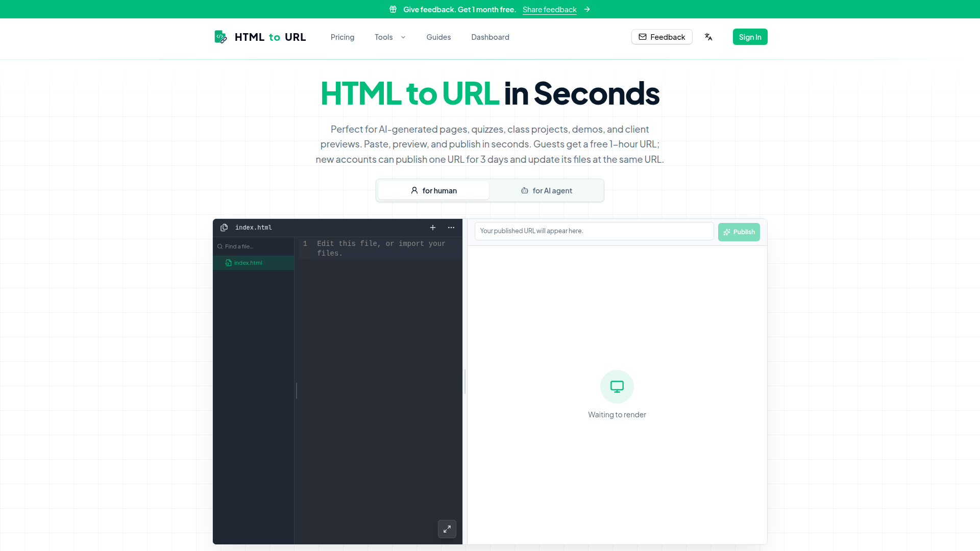The height and width of the screenshot is (551, 980).
Task: Click the copy files icon beside index.html
Action: click(x=224, y=228)
